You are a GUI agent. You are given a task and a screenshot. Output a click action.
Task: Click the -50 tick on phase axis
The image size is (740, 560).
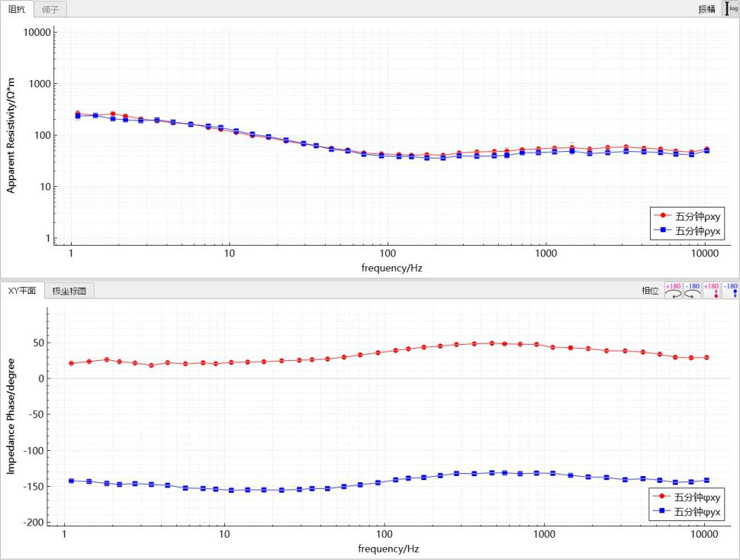37,415
